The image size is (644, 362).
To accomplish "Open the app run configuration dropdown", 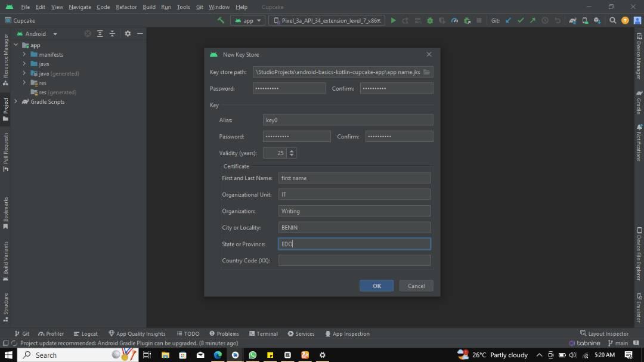I will point(248,20).
